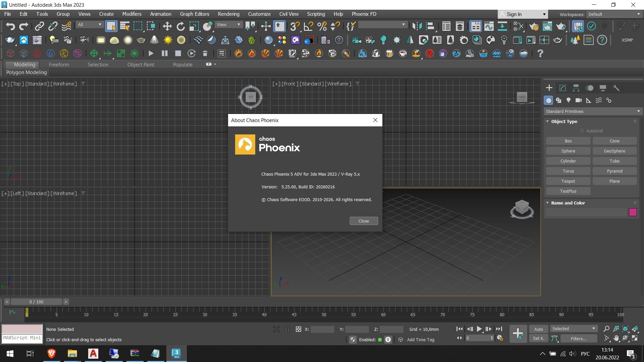Screen dimensions: 644x362
Task: Select the Space Warps category icon
Action: pyautogui.click(x=599, y=100)
